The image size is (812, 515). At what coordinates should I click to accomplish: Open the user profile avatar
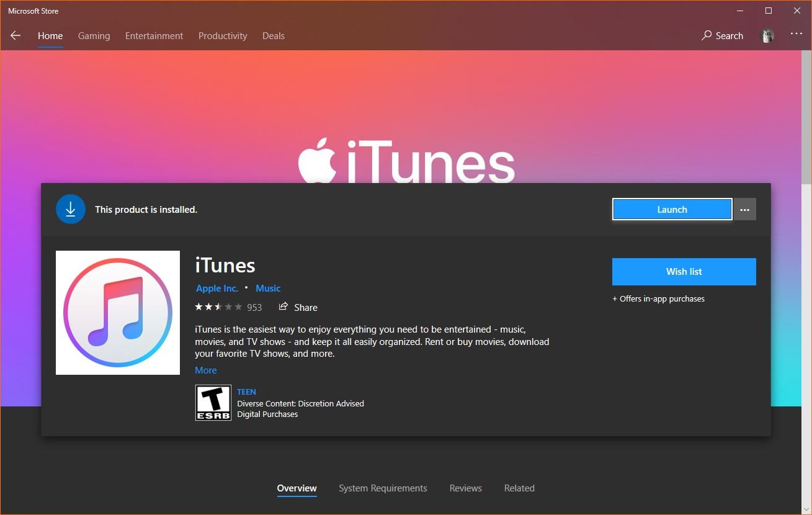pyautogui.click(x=767, y=36)
